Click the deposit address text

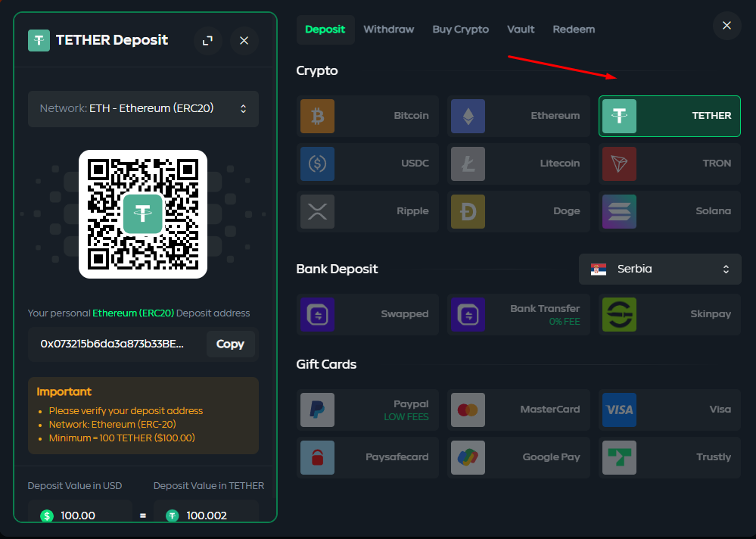click(112, 344)
